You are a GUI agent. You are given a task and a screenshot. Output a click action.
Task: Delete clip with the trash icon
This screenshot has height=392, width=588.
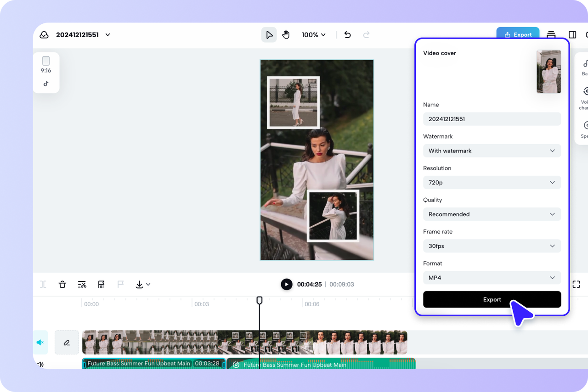pos(62,285)
